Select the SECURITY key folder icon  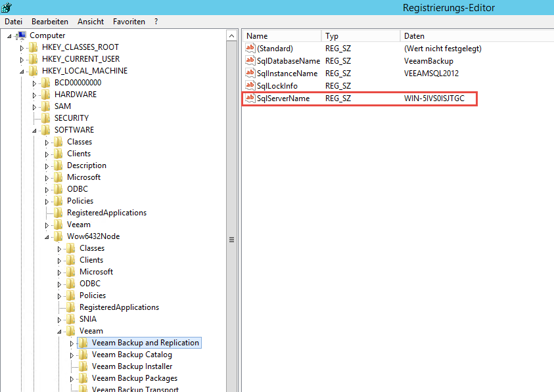(x=45, y=118)
